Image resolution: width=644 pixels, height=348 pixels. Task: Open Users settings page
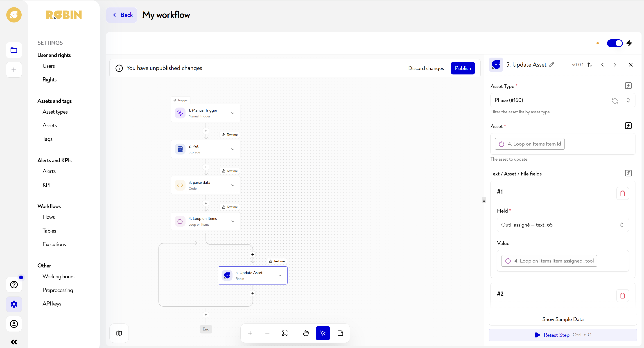coord(48,66)
